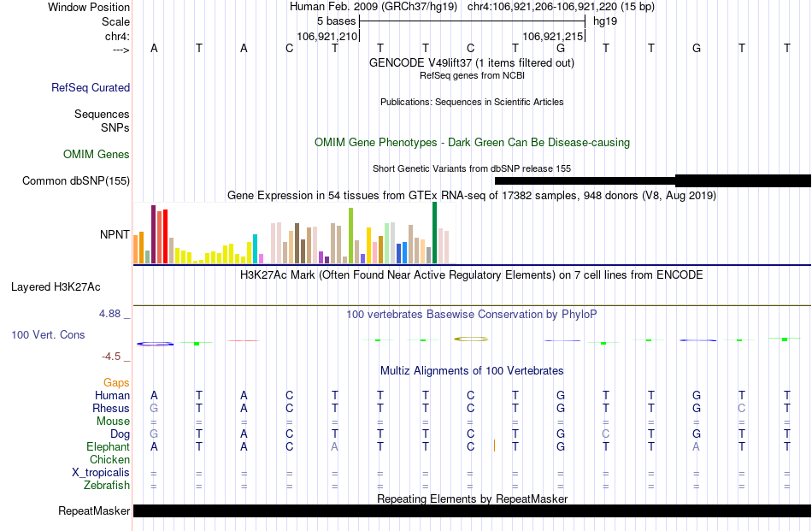
Task: Click the hg19 label beside the scale bar
Action: point(605,21)
